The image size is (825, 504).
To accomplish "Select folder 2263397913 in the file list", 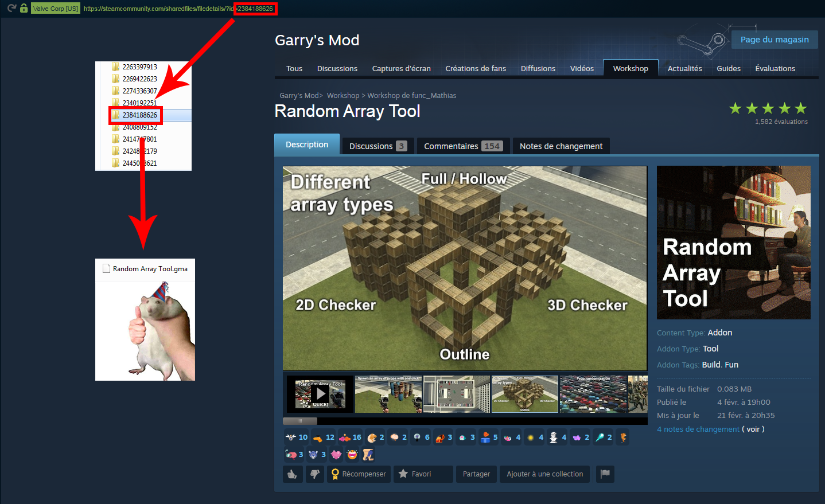I will (x=139, y=67).
